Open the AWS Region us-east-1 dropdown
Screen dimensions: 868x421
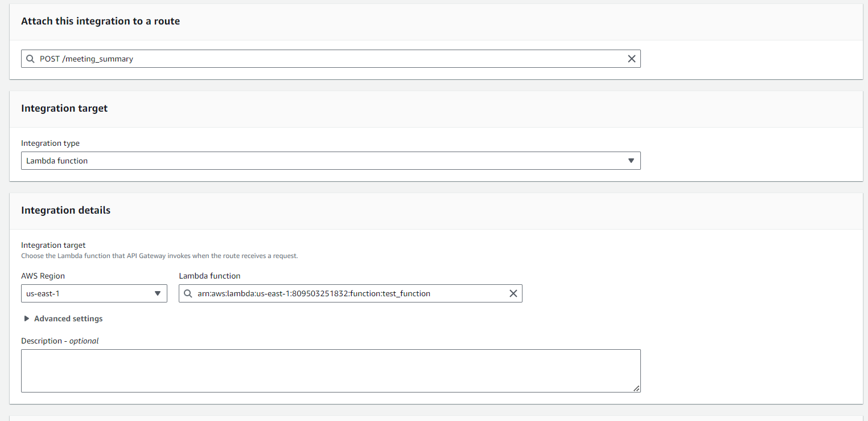94,293
